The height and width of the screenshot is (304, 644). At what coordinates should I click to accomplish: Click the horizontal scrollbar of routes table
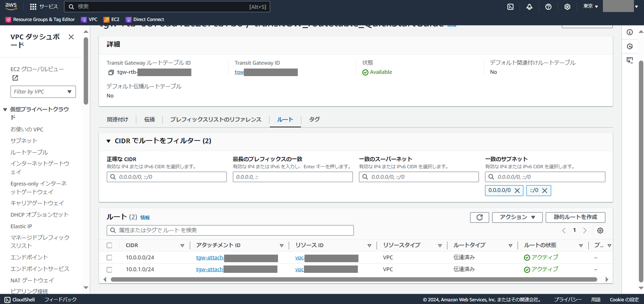(354, 280)
